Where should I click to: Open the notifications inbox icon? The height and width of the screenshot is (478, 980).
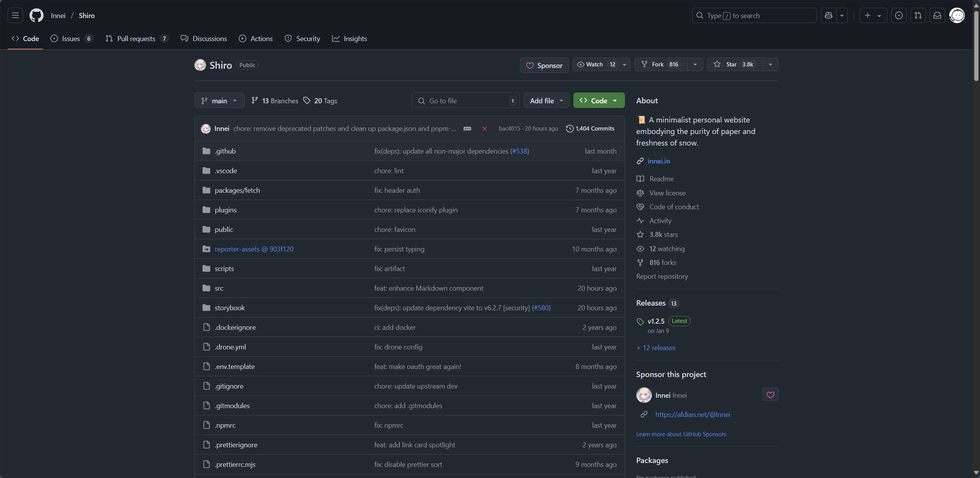937,15
